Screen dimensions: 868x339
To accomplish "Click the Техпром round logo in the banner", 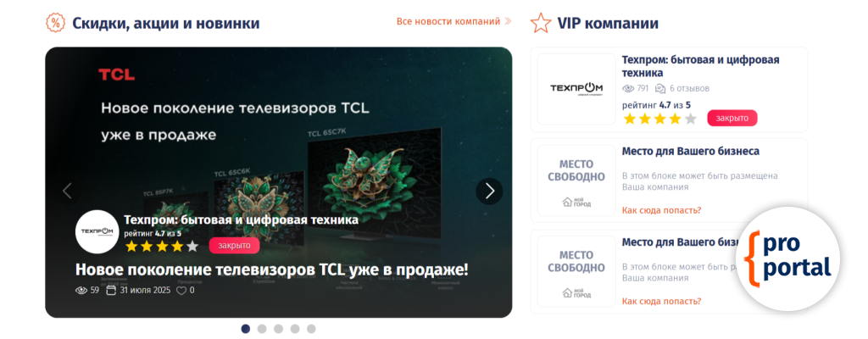I will coord(97,231).
